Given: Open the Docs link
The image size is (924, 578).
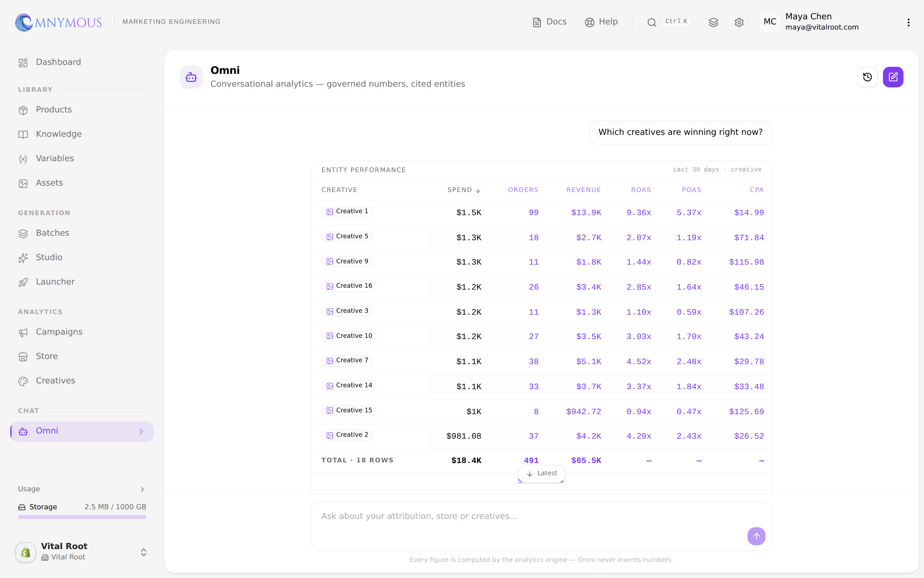Looking at the screenshot, I should coord(550,22).
